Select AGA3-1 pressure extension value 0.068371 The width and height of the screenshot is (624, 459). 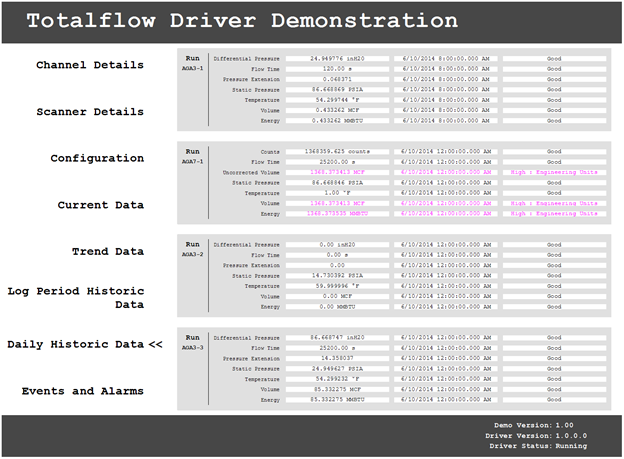tap(337, 79)
